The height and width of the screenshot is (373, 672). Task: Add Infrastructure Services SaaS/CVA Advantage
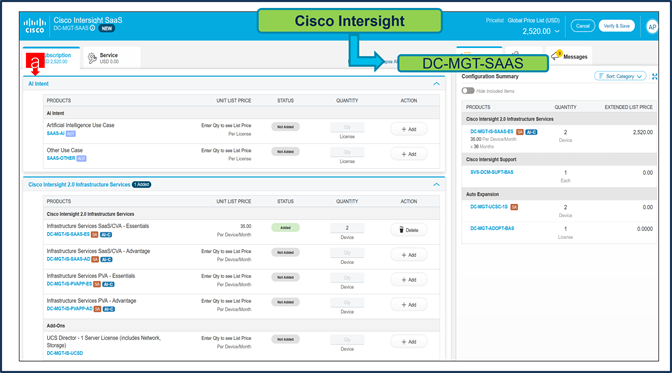point(408,255)
